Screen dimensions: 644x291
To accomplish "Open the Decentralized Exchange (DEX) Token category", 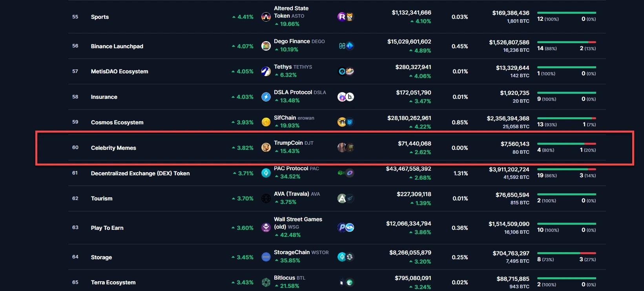I will [140, 173].
